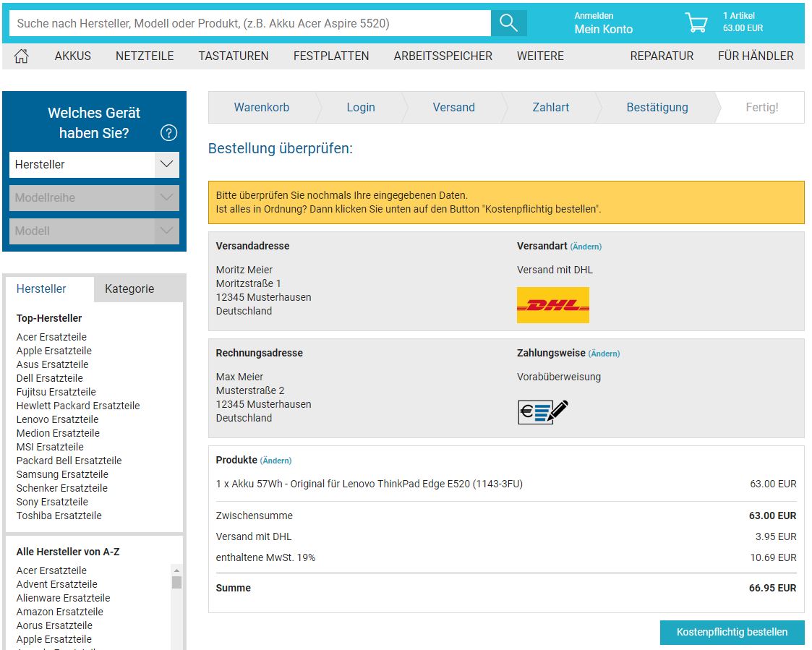The image size is (812, 650).
Task: Click the help question mark icon
Action: (x=168, y=133)
